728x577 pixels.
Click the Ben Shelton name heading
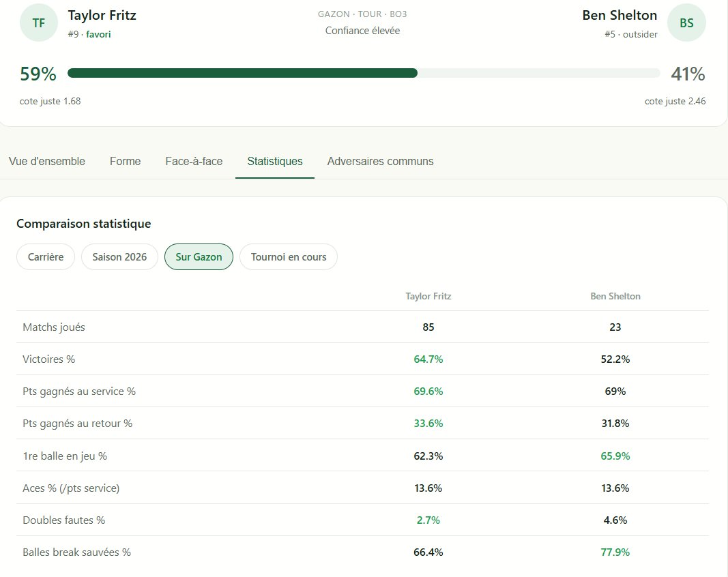point(620,15)
